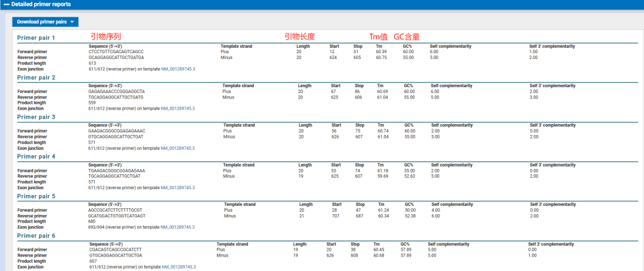Viewport: 644px width, 271px height.
Task: Click Primer pair 1 Sequence (5'->3') column header
Action: (x=105, y=47)
